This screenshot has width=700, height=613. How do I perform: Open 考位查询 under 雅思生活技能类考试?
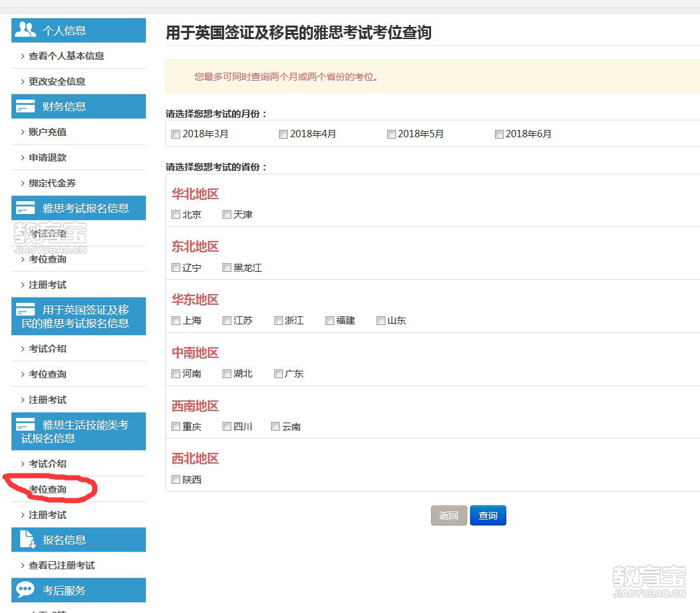(48, 489)
